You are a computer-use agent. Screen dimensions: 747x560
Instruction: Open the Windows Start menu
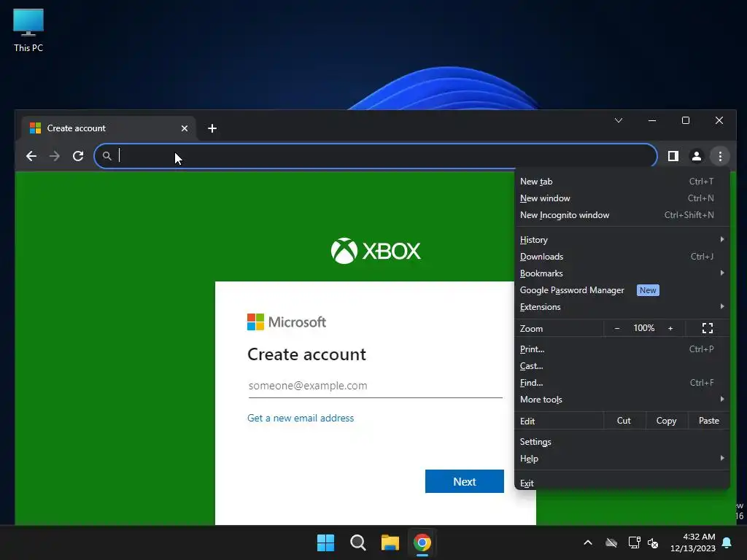click(x=326, y=542)
